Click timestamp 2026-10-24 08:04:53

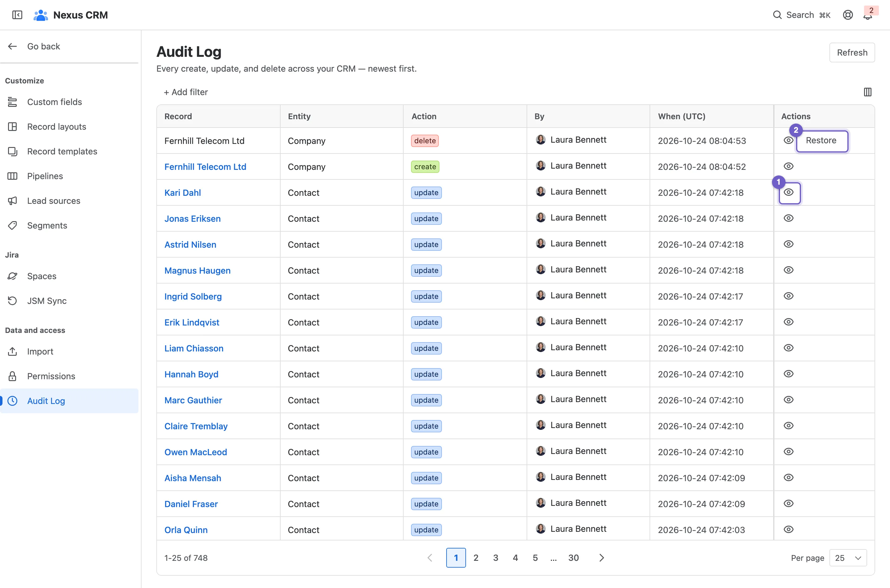[x=701, y=141]
